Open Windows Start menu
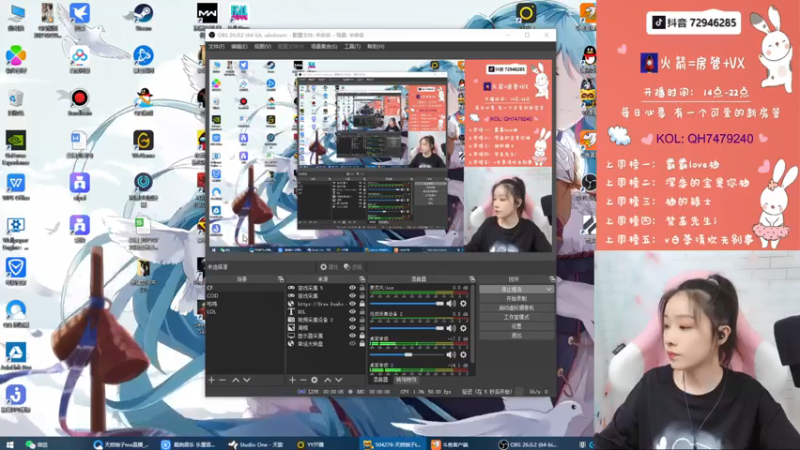The image size is (800, 450). point(10,444)
